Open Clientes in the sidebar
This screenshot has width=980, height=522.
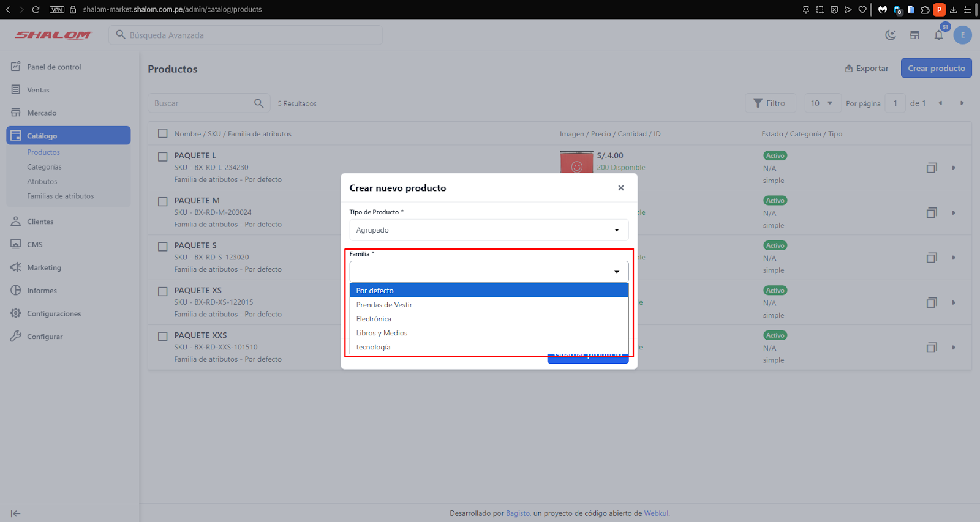click(x=40, y=222)
